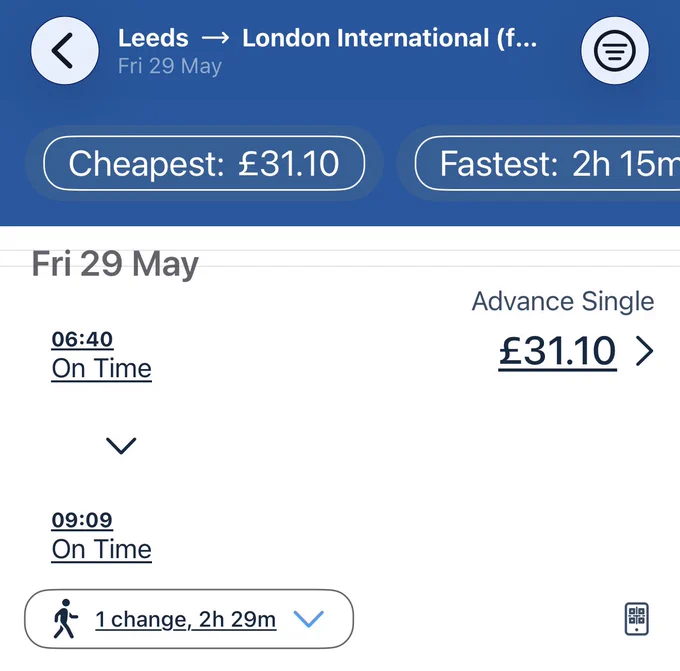
Task: Tap the Leeds to London International title
Action: [x=327, y=38]
